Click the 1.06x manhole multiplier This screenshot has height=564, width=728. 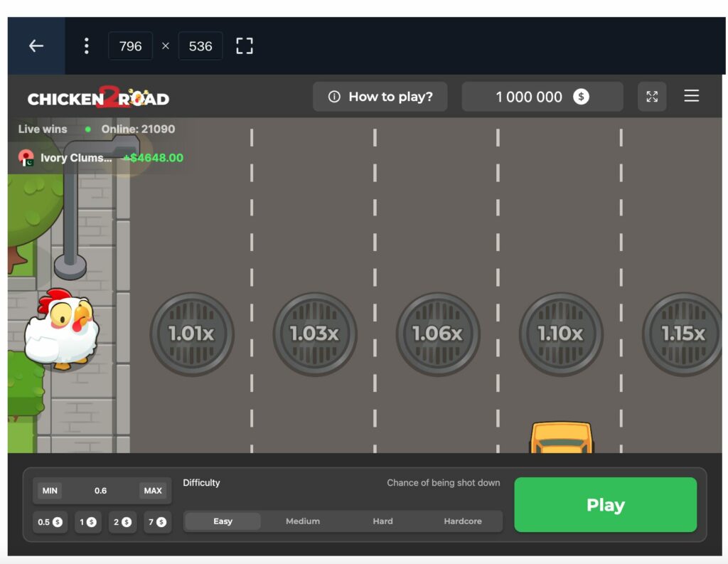tap(438, 334)
